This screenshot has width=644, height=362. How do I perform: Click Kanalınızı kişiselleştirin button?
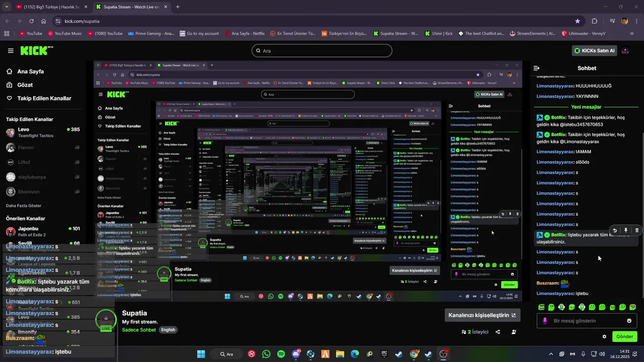click(x=482, y=315)
